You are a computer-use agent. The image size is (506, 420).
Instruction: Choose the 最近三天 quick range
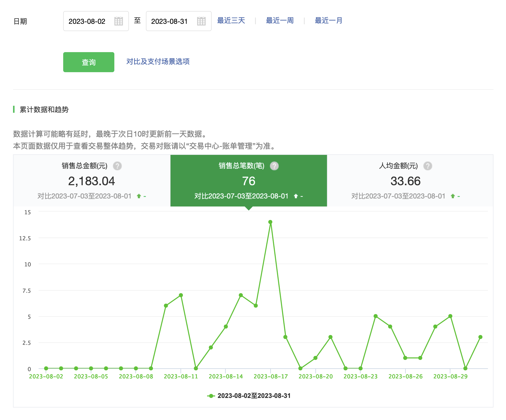point(231,21)
